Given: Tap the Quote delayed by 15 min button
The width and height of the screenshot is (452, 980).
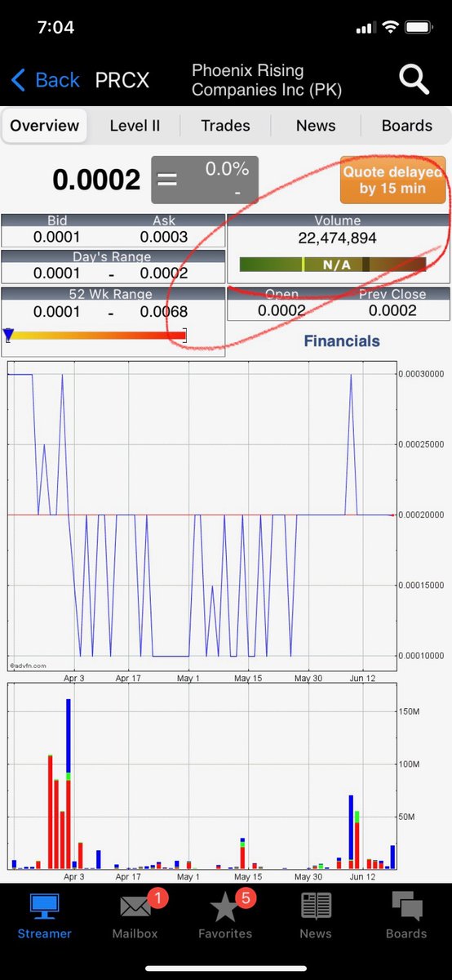Looking at the screenshot, I should (x=393, y=180).
